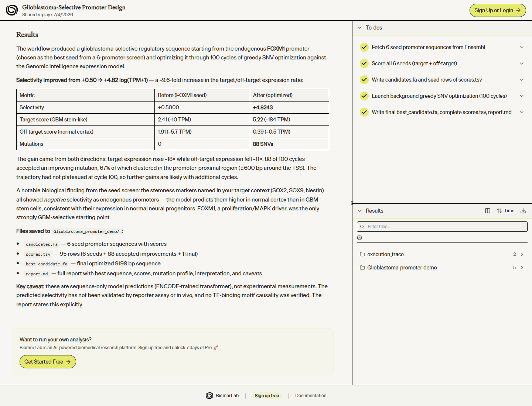Click the Sign Up or Login button

pos(498,10)
